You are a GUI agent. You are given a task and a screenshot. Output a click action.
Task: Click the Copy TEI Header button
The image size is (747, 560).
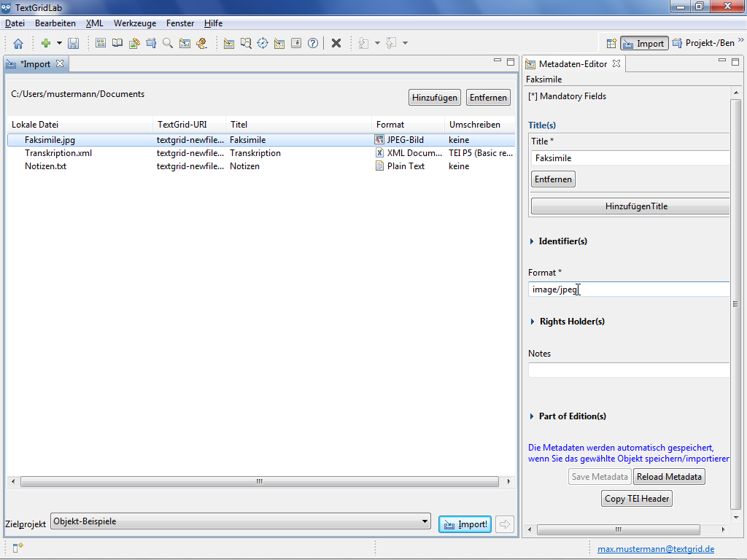pos(636,499)
